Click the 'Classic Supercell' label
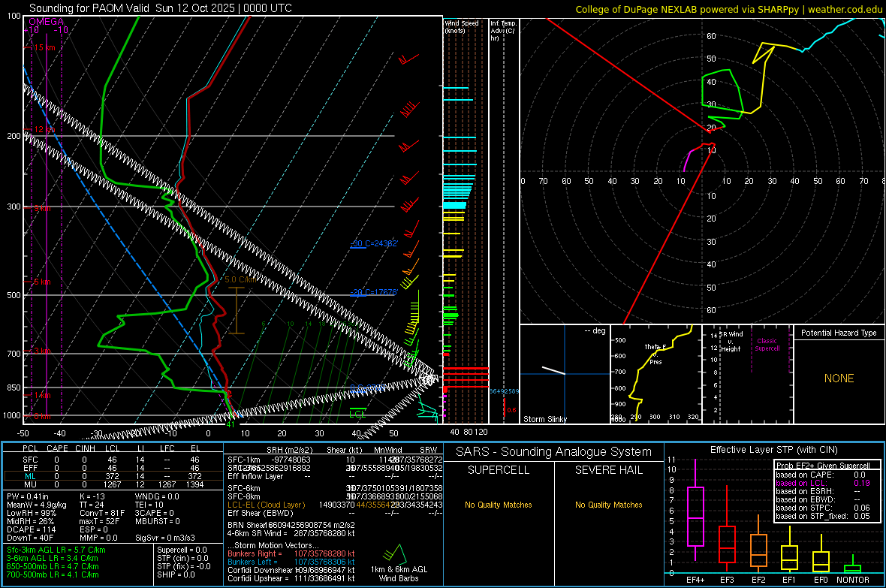 767,345
